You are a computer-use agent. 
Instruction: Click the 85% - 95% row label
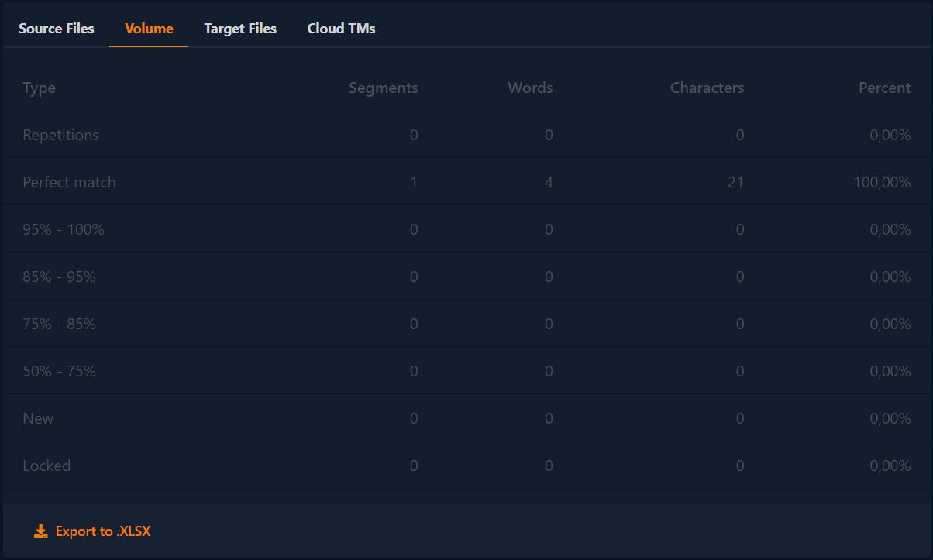point(60,277)
